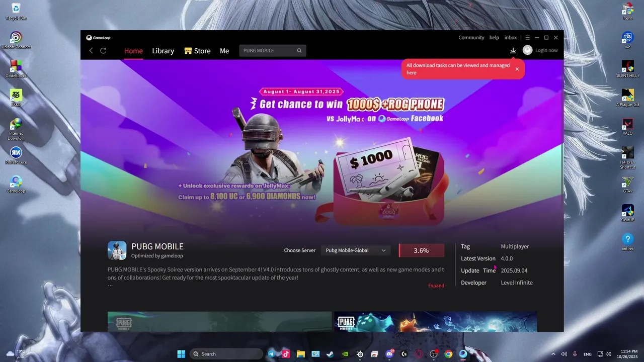This screenshot has height=362, width=644.
Task: Click the ENG language indicator
Action: tap(587, 354)
